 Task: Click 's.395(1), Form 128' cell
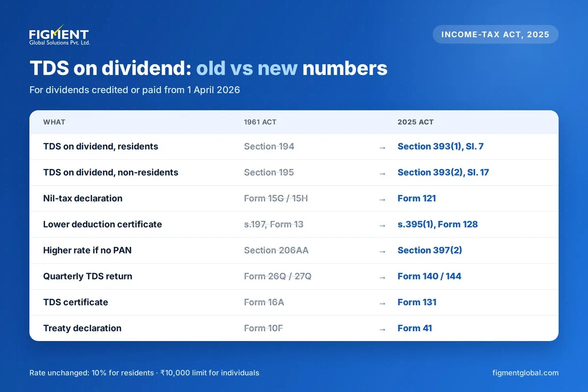tap(438, 224)
